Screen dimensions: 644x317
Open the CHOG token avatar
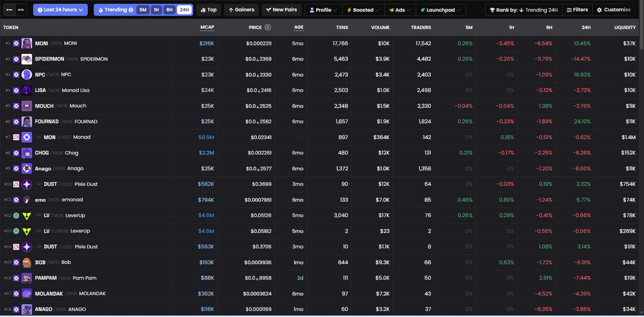click(x=27, y=153)
